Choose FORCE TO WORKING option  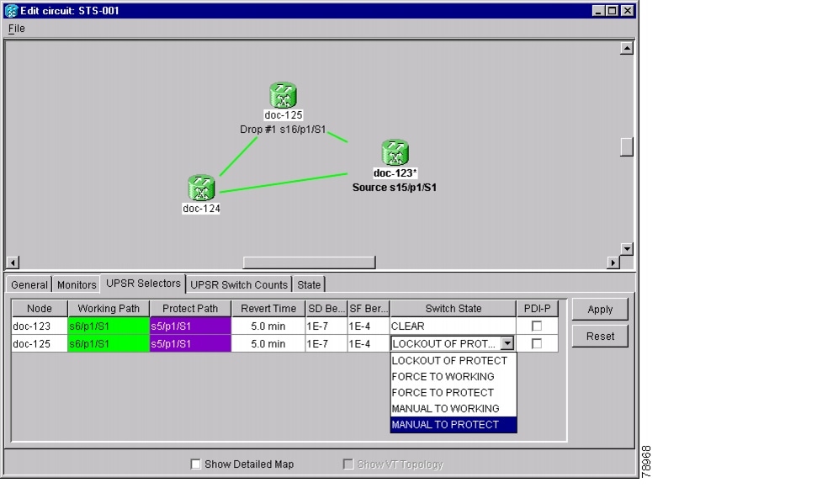pyautogui.click(x=454, y=377)
